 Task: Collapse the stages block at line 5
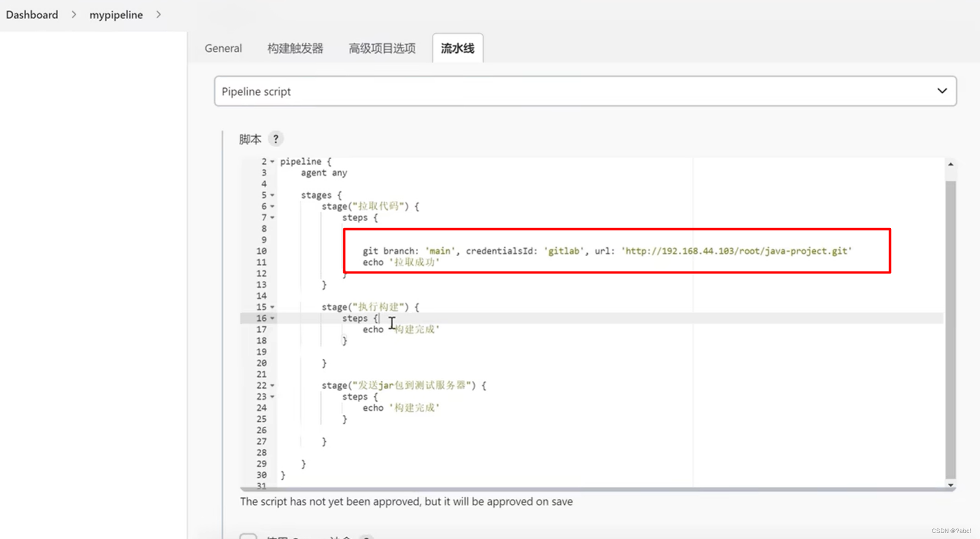[x=273, y=195]
